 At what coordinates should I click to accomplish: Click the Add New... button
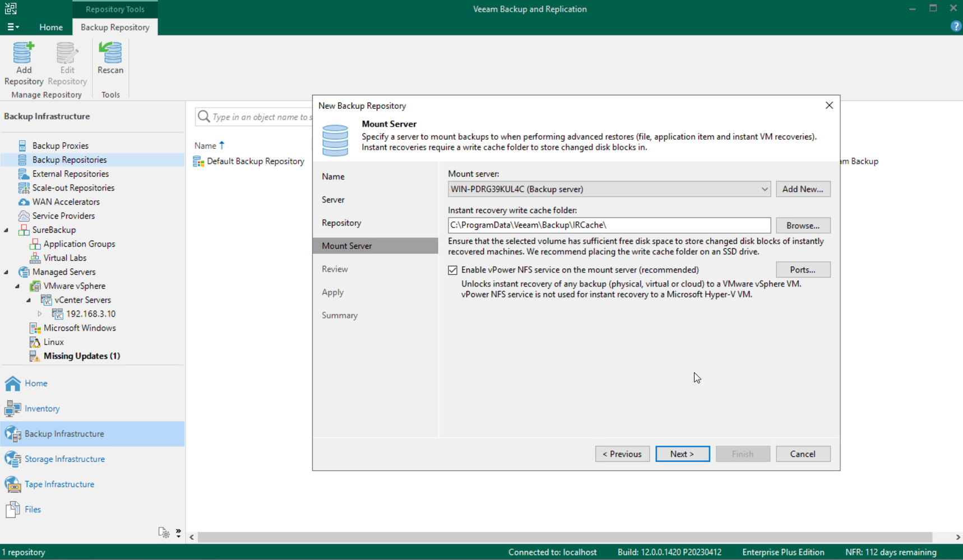click(x=803, y=189)
